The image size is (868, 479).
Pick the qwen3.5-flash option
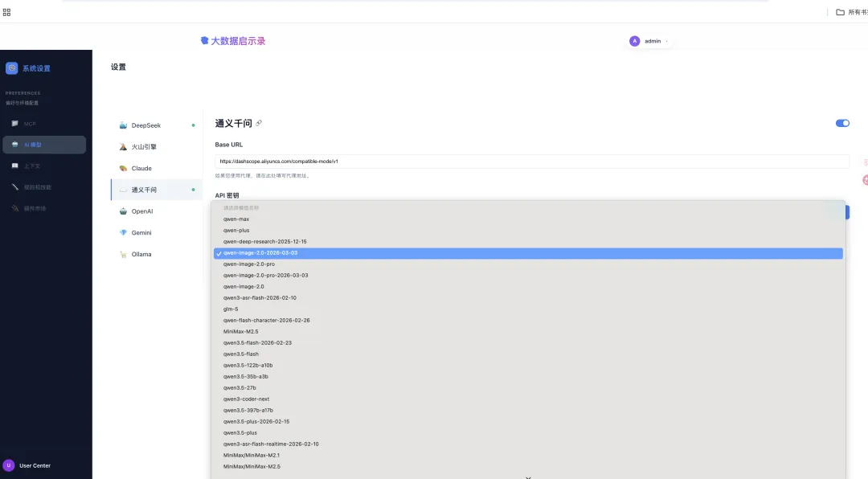[528, 354]
